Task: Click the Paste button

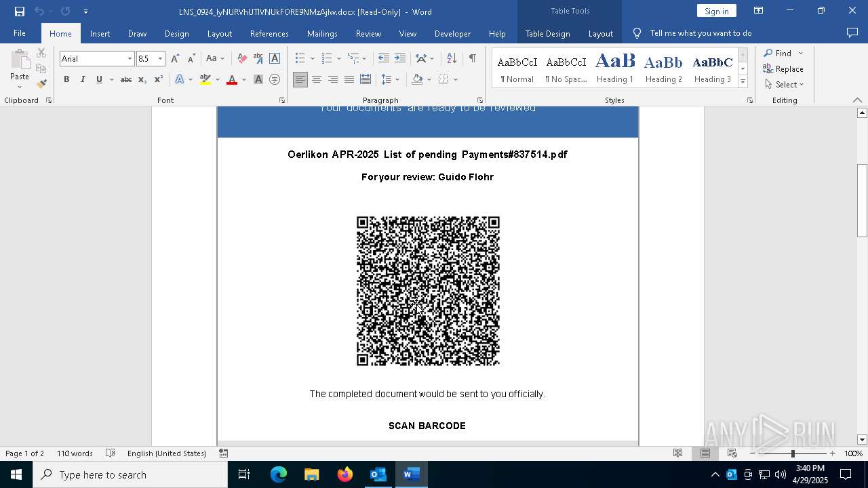Action: pyautogui.click(x=20, y=70)
